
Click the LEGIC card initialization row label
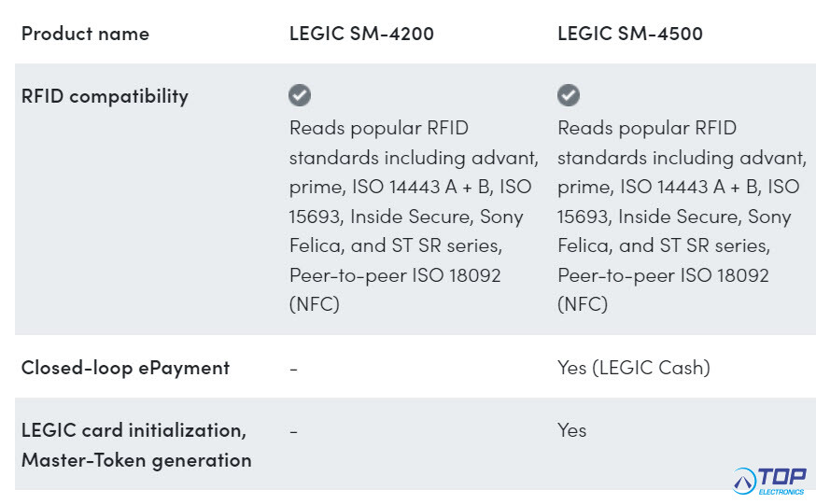pyautogui.click(x=134, y=430)
